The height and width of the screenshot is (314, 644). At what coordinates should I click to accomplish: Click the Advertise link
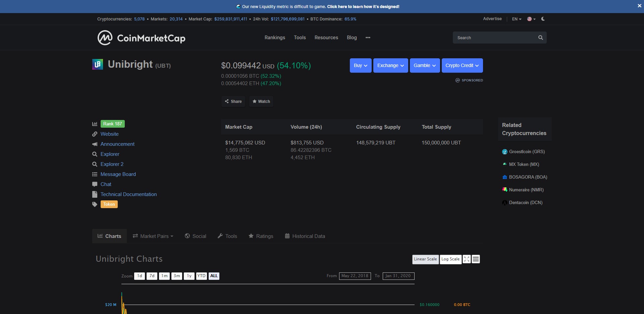(x=492, y=19)
